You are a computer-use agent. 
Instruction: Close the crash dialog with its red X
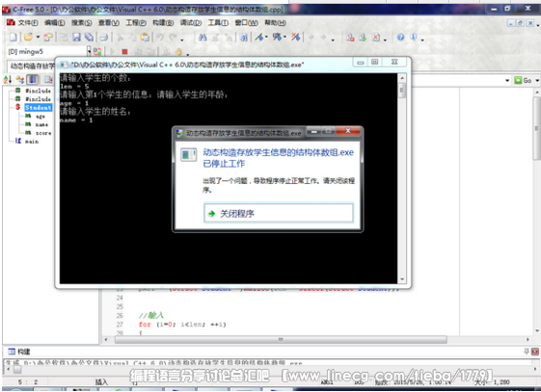coord(348,131)
